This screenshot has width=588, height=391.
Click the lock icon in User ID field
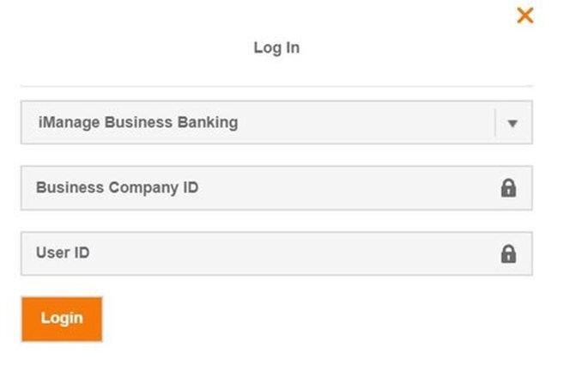click(x=508, y=254)
